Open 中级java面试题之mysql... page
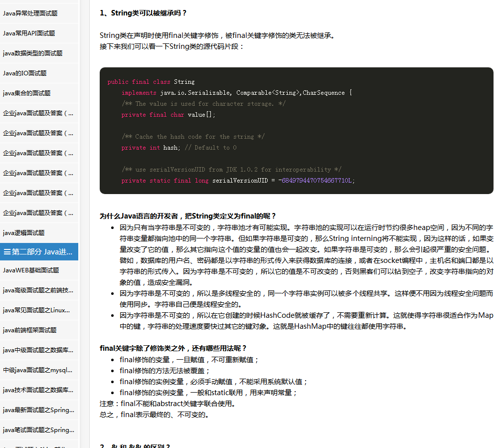Viewport: 501px width, 448px height. [38, 370]
